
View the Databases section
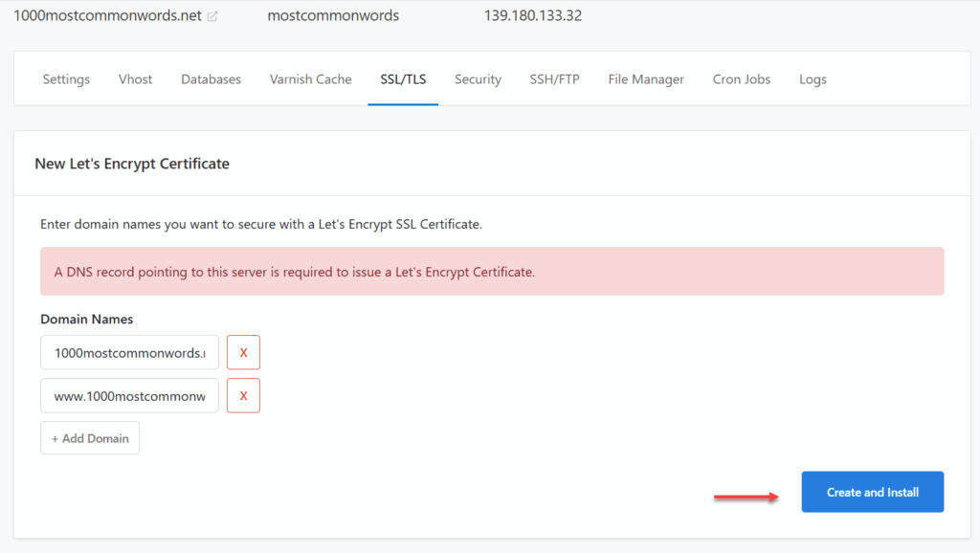point(211,79)
